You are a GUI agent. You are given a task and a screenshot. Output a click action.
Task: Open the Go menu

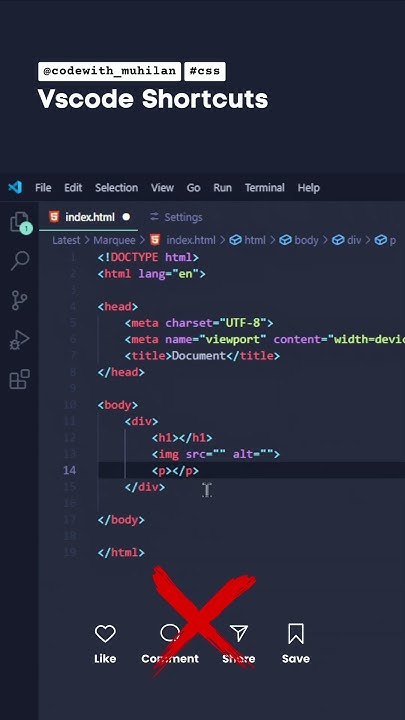(x=193, y=187)
